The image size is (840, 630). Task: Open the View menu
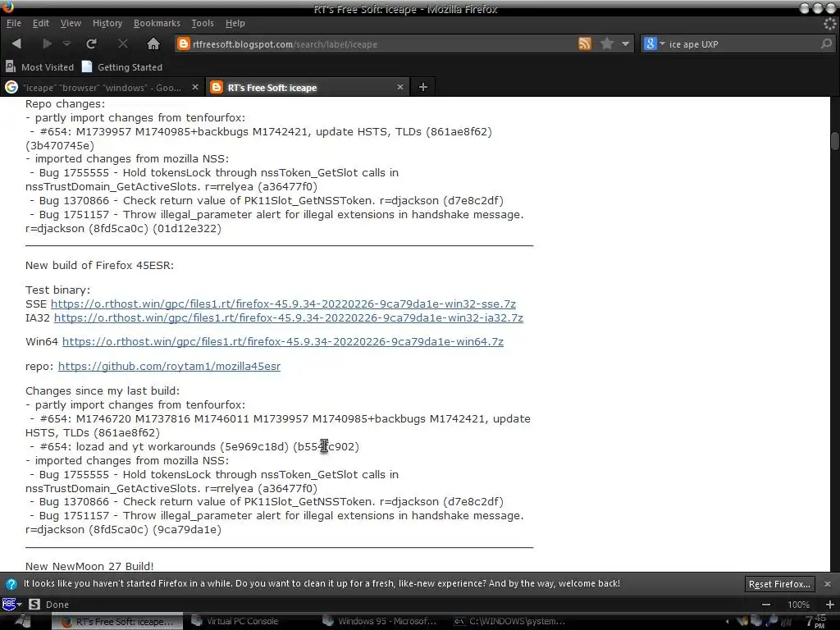pyautogui.click(x=71, y=23)
